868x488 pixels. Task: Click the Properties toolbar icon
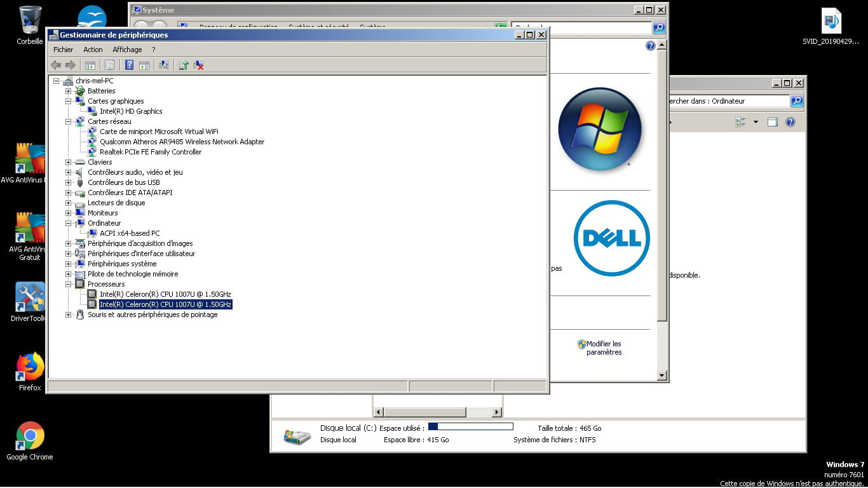pyautogui.click(x=109, y=65)
